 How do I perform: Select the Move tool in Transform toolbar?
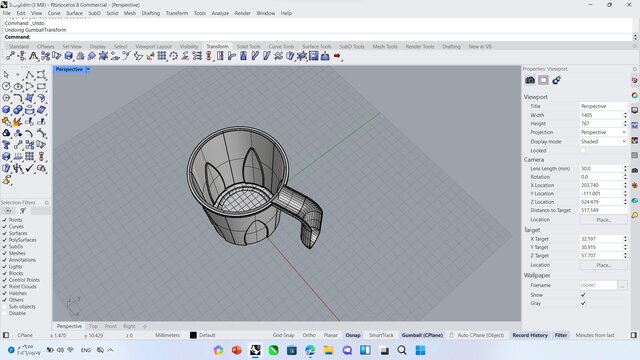[x=10, y=56]
